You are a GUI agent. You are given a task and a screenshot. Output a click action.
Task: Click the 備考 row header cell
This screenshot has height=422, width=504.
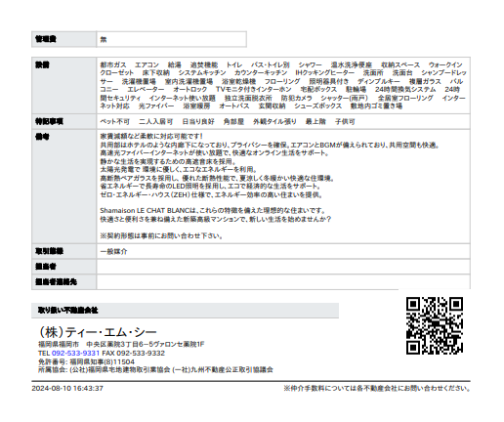63,187
